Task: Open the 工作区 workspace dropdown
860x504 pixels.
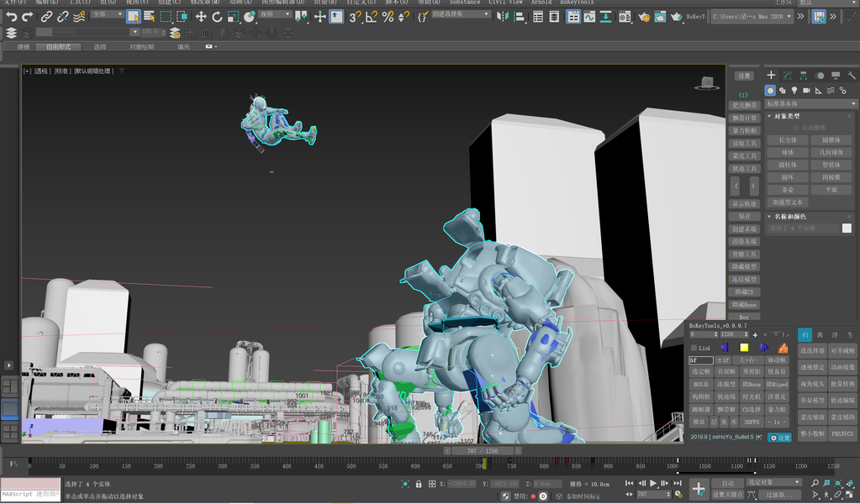Action: click(828, 3)
